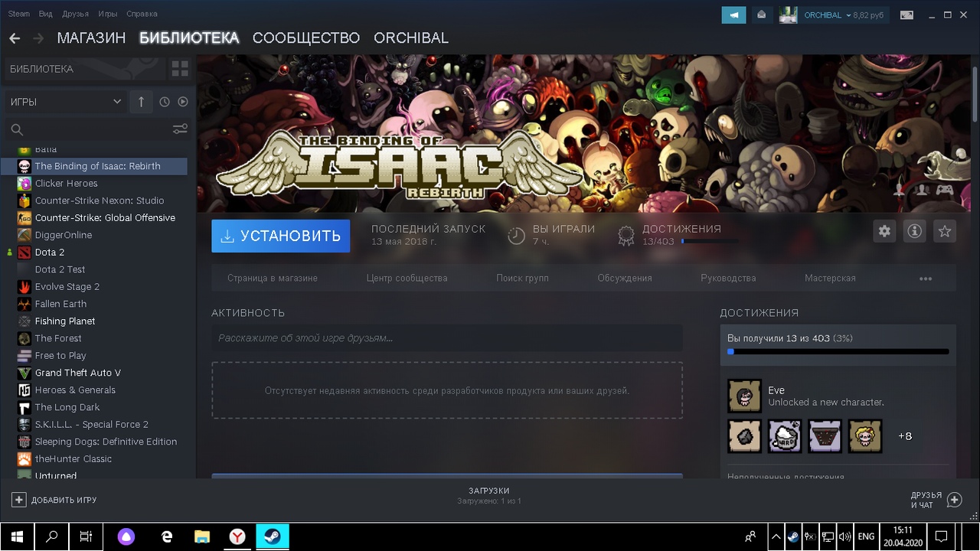980x551 pixels.
Task: Open the МАГАЗИН tab
Action: [91, 38]
